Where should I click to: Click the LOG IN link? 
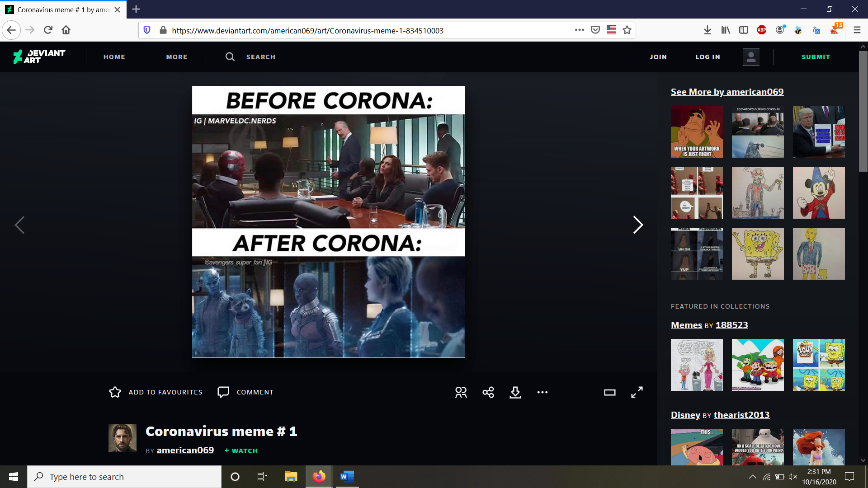pos(708,57)
